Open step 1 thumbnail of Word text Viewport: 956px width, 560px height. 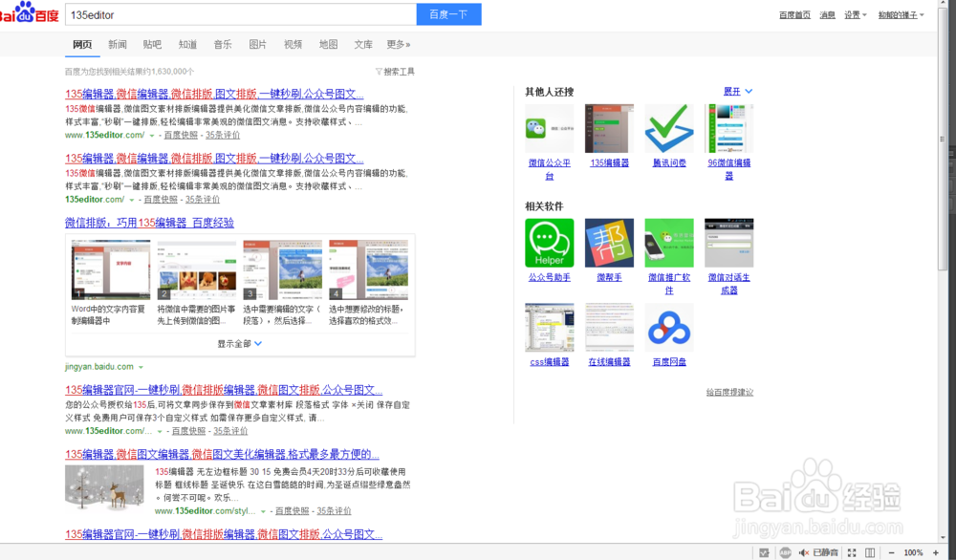(110, 269)
